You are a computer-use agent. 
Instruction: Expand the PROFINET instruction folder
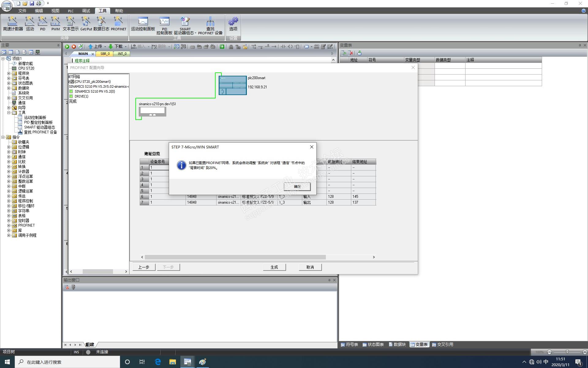coord(9,225)
